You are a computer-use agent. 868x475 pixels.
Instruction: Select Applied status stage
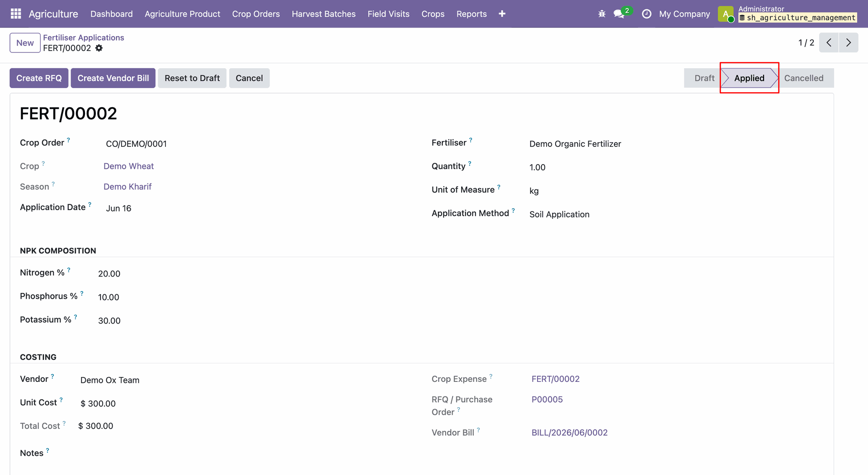(749, 78)
